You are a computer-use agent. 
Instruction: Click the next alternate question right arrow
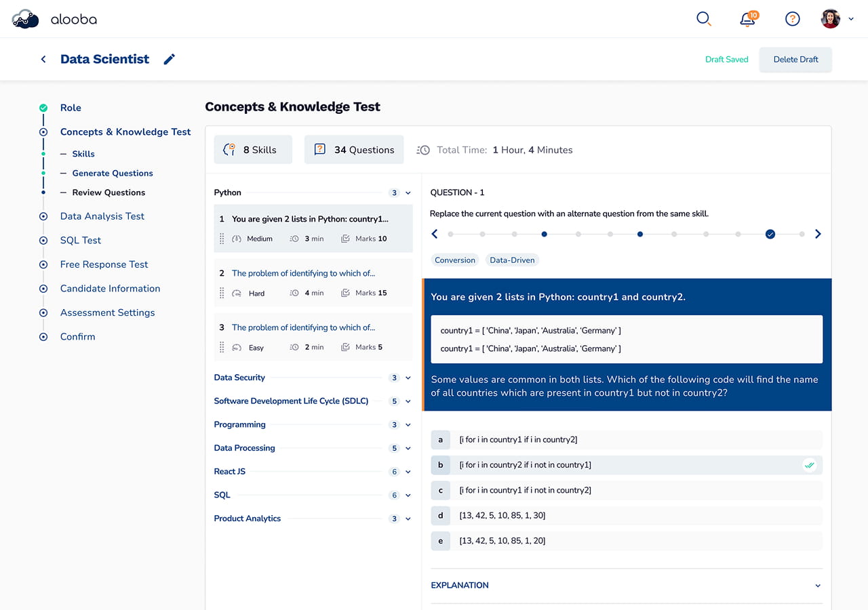coord(818,234)
